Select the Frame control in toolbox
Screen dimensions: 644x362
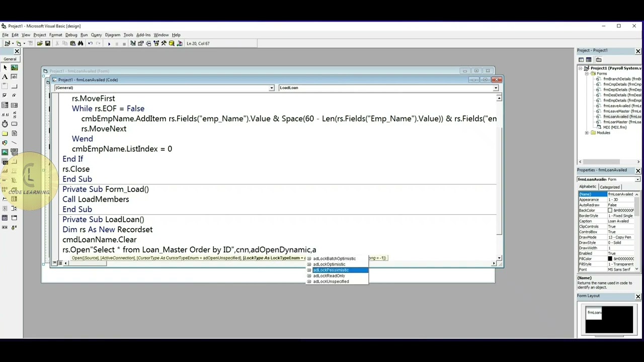coord(5,86)
